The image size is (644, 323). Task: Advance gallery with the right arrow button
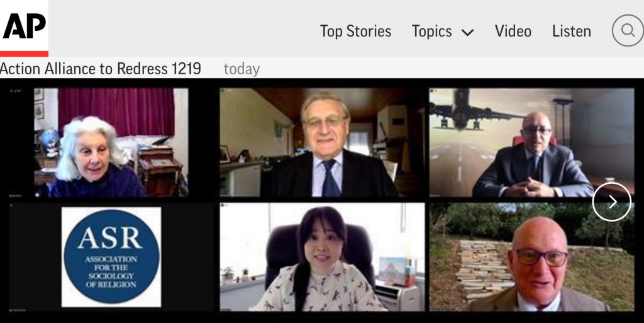[x=611, y=201]
